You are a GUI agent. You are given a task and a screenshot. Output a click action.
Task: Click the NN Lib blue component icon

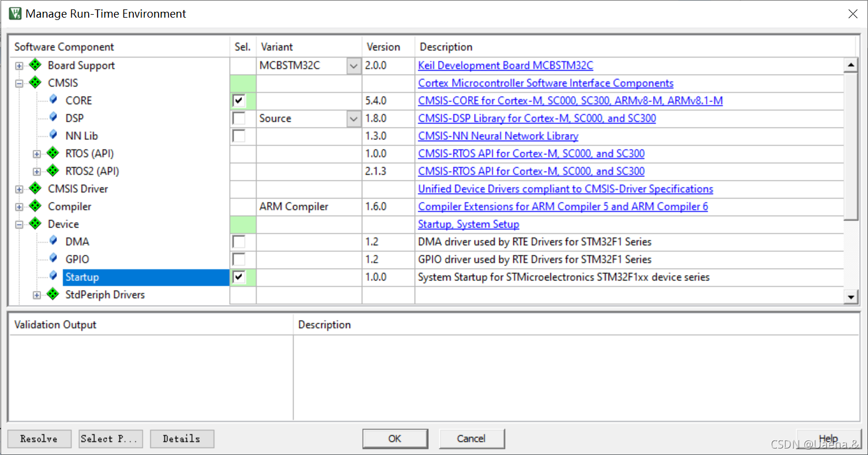pos(53,135)
